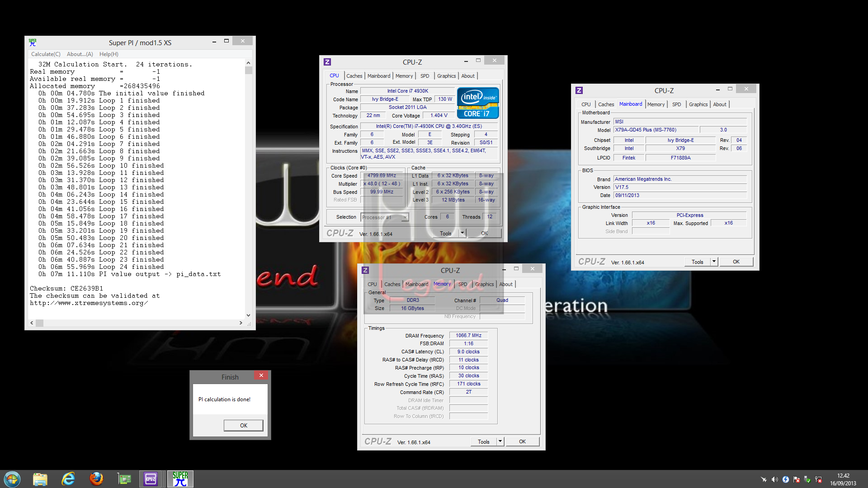The height and width of the screenshot is (488, 868).
Task: Open the Processor #1 selection dropdown
Action: pyautogui.click(x=405, y=217)
